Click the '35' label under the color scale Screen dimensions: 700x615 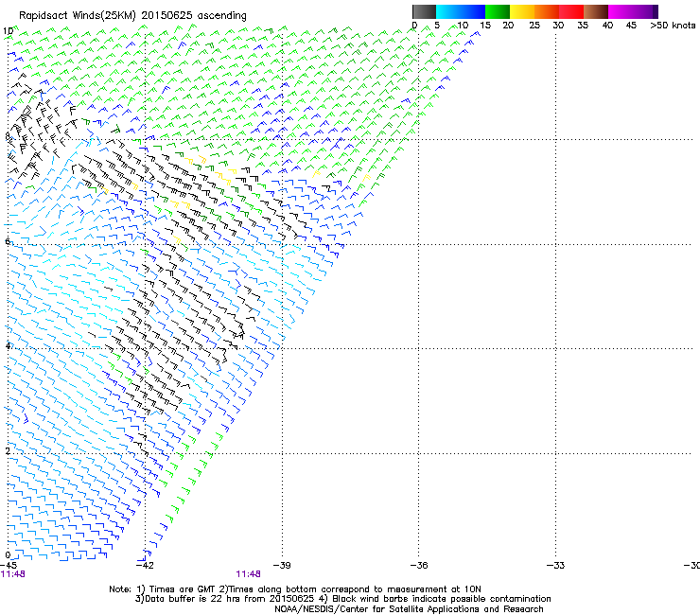pos(583,26)
